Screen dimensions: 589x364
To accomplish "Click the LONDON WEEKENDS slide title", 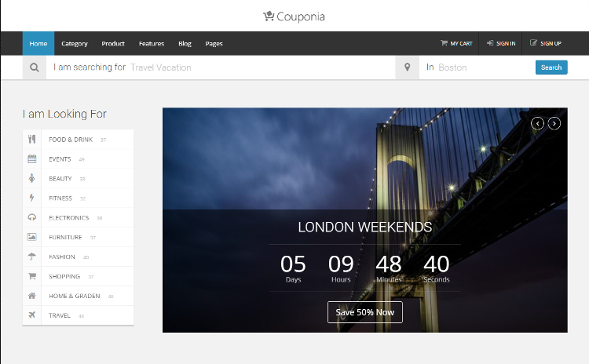I will point(365,227).
